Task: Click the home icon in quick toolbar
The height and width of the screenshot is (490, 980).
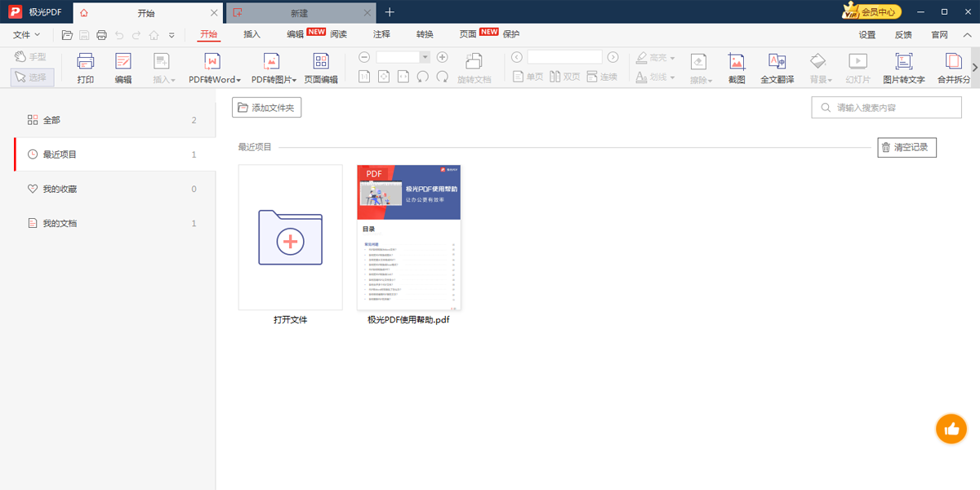Action: pos(154,35)
